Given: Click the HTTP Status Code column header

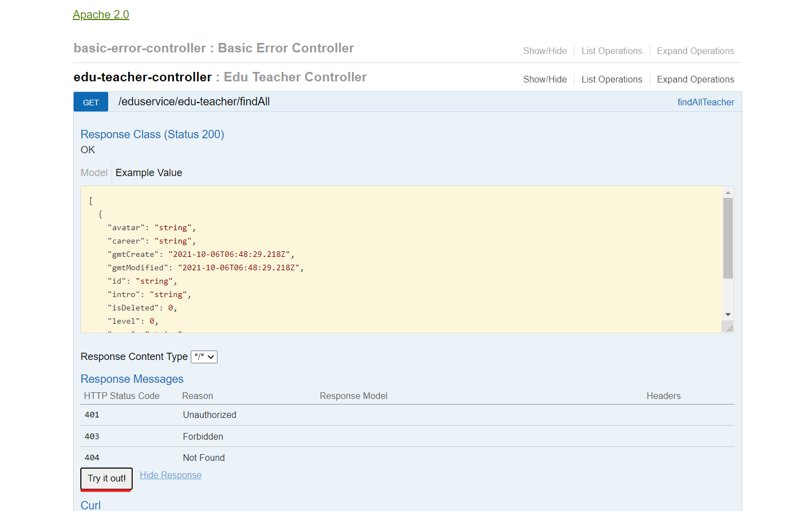Looking at the screenshot, I should 122,396.
